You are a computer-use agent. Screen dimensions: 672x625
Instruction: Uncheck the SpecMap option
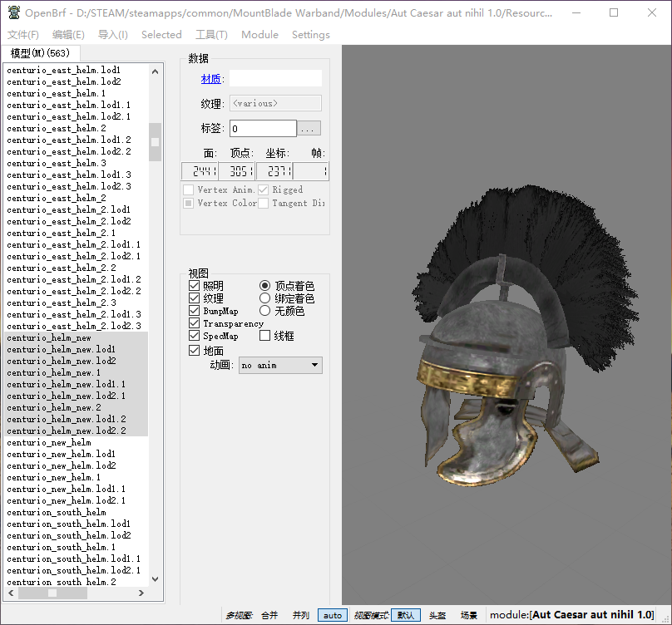pyautogui.click(x=194, y=336)
